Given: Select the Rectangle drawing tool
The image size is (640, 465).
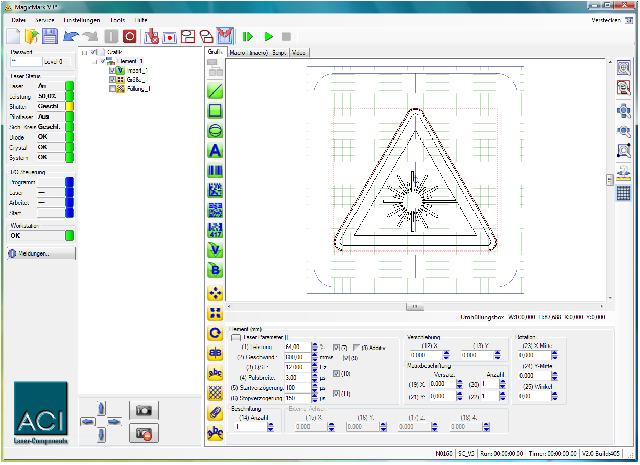Looking at the screenshot, I should (x=214, y=111).
